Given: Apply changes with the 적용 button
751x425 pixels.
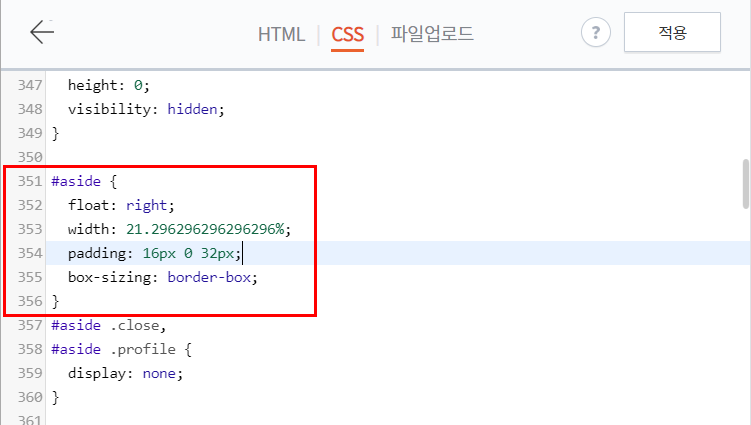Looking at the screenshot, I should pyautogui.click(x=672, y=33).
